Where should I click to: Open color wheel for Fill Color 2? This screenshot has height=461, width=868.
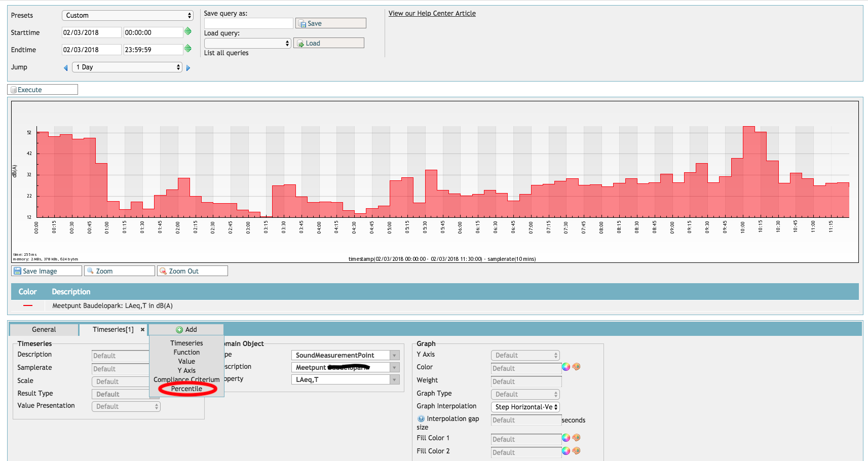[x=566, y=451]
